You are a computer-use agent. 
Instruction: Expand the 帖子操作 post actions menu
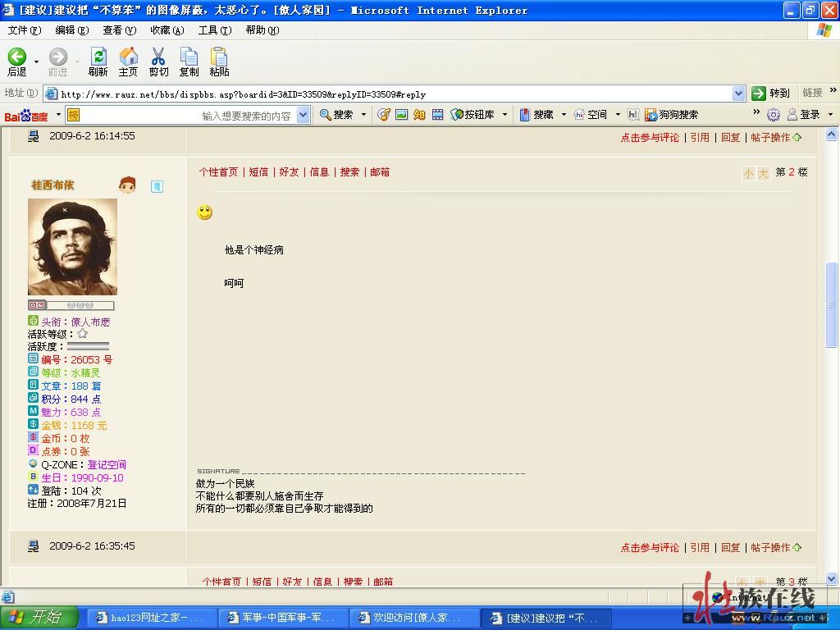pos(775,137)
